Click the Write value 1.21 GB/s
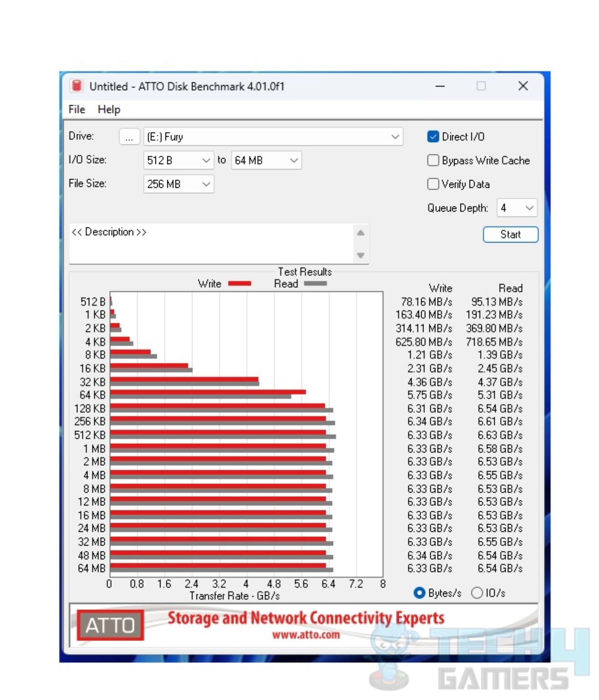The height and width of the screenshot is (700, 599). tap(430, 355)
